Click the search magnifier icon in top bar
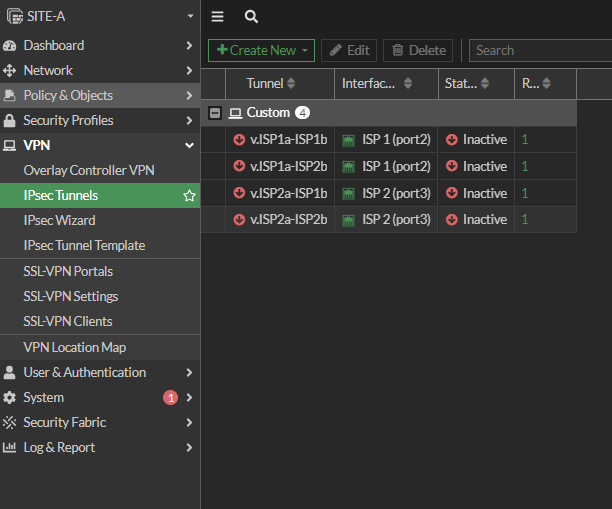The width and height of the screenshot is (612, 509). click(x=251, y=17)
